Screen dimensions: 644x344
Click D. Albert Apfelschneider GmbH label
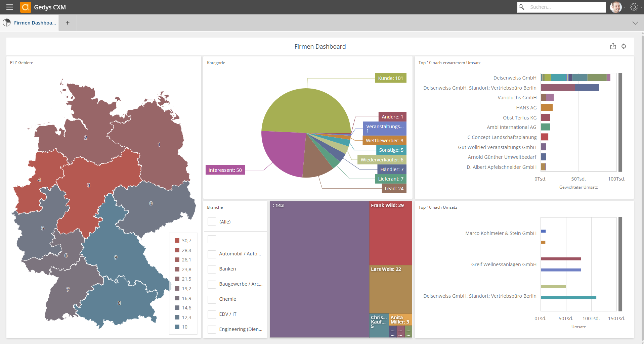pyautogui.click(x=501, y=167)
